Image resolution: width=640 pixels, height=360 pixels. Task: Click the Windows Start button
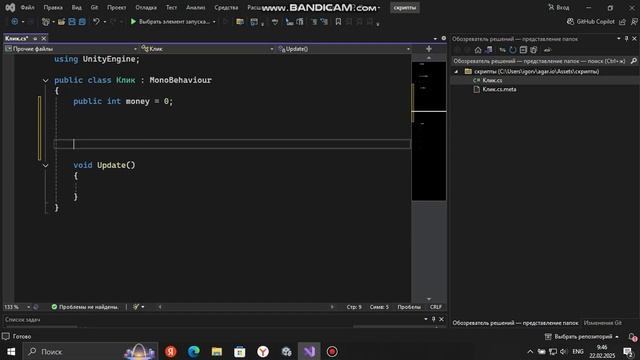coord(11,351)
